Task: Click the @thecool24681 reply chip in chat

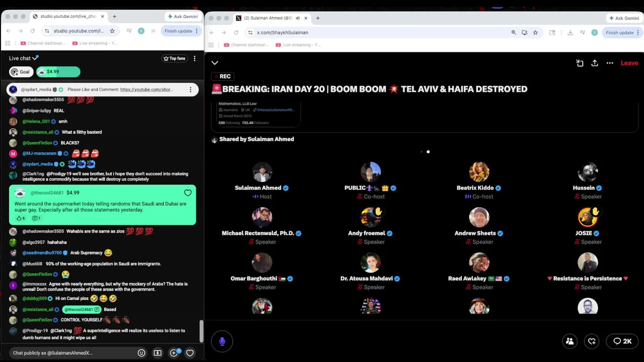Action: point(82,310)
